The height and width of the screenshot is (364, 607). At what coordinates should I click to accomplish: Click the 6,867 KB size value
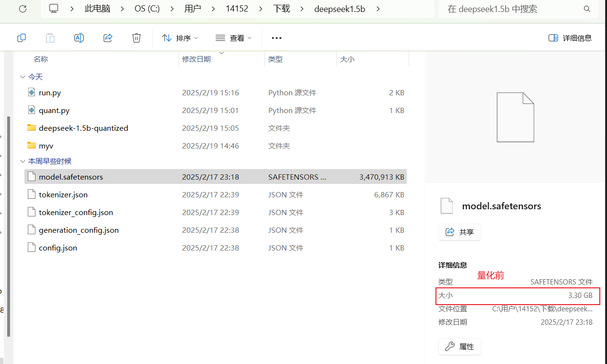click(389, 195)
